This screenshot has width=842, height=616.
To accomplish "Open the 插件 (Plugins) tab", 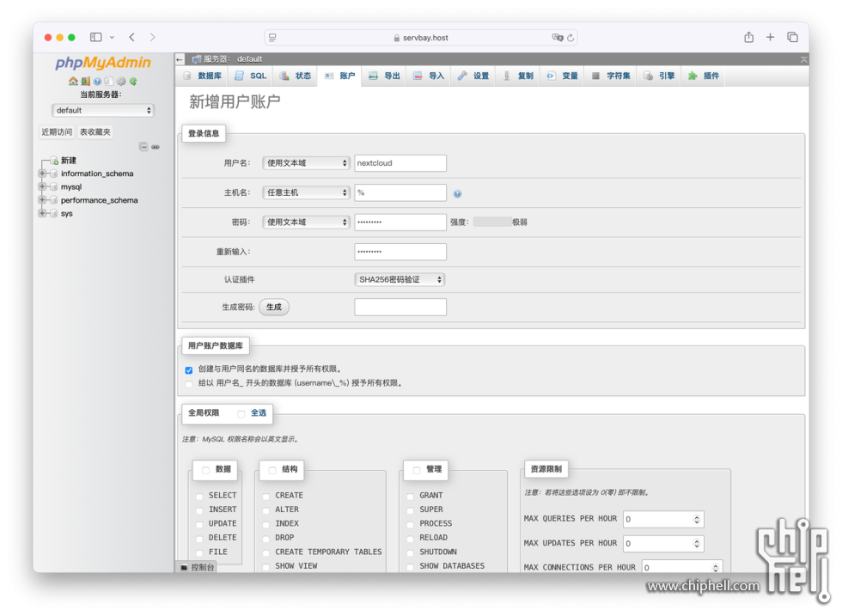I will (704, 76).
